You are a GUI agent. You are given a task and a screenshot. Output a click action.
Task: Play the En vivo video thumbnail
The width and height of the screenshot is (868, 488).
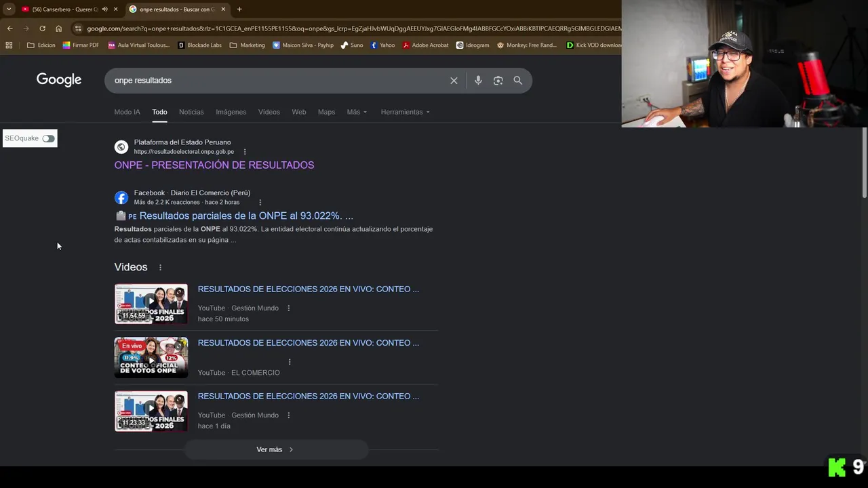point(151,357)
